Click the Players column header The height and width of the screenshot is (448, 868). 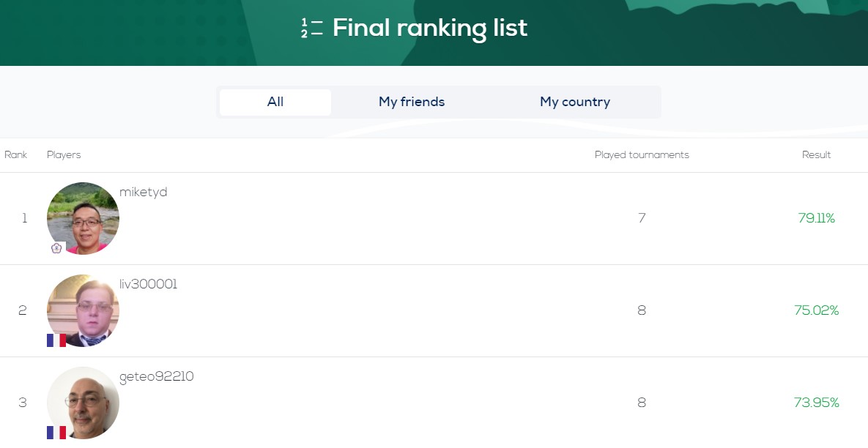[x=64, y=155]
